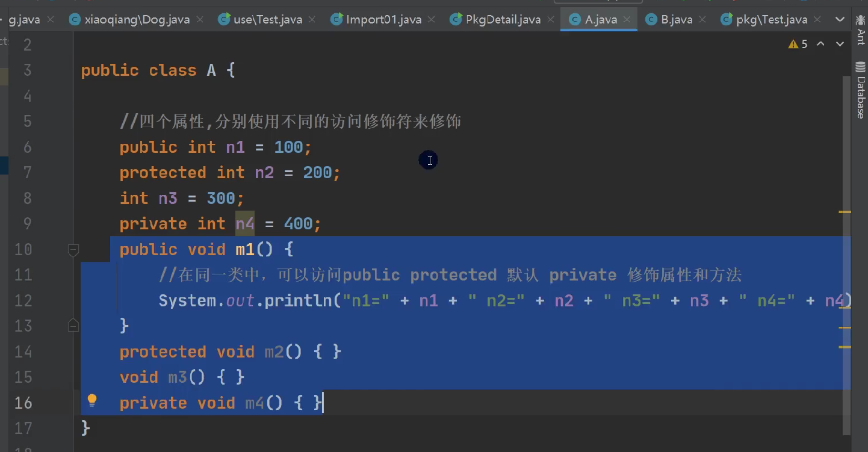Click the class name A in declaration
The height and width of the screenshot is (452, 868).
point(211,70)
